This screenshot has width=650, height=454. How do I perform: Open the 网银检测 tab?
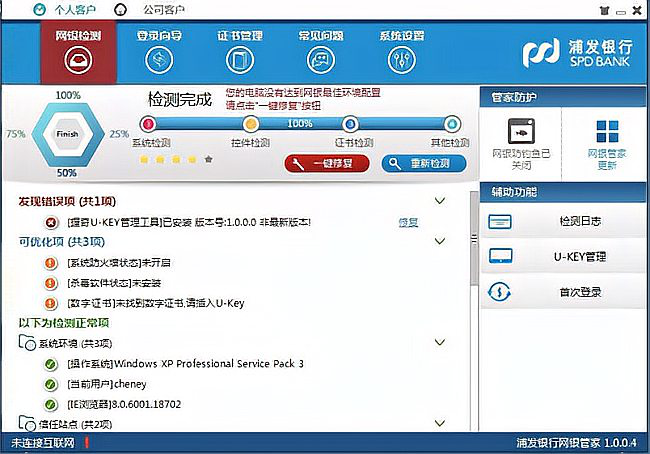click(x=78, y=52)
